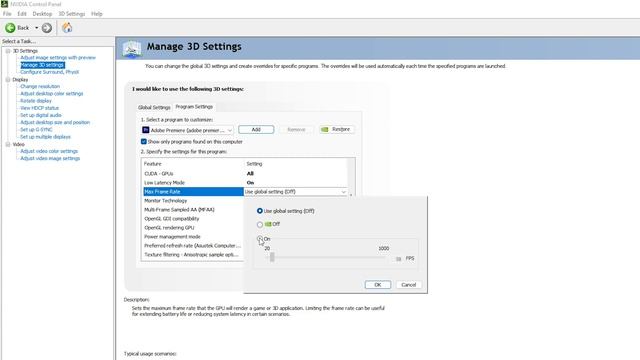Click the NVIDIA Control Panel title icon
640x360 pixels.
[4, 4]
